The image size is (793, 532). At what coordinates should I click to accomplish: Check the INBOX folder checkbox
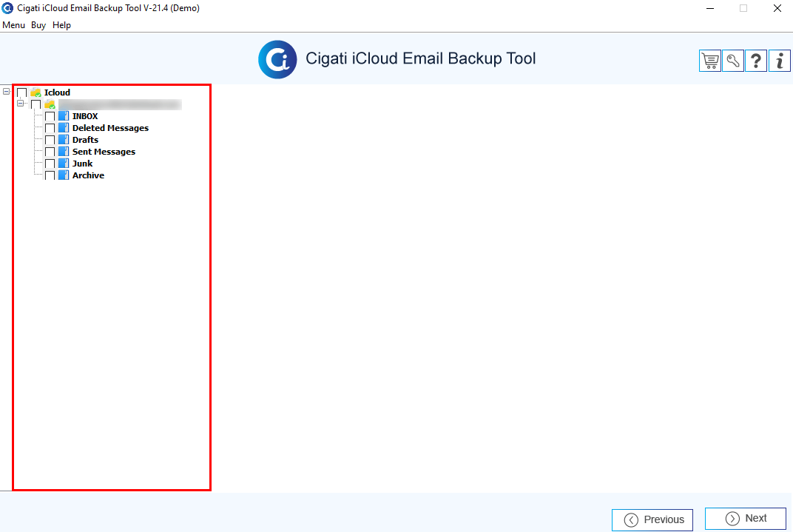click(x=50, y=116)
